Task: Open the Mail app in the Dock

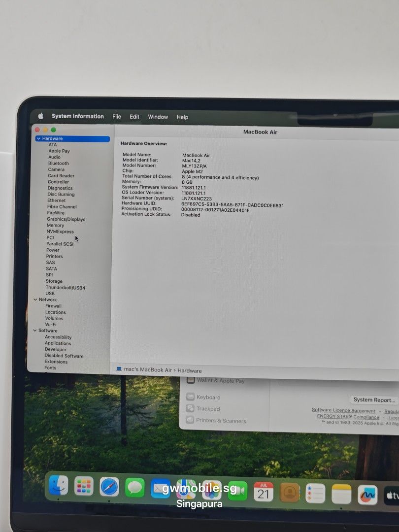Action: pyautogui.click(x=161, y=489)
